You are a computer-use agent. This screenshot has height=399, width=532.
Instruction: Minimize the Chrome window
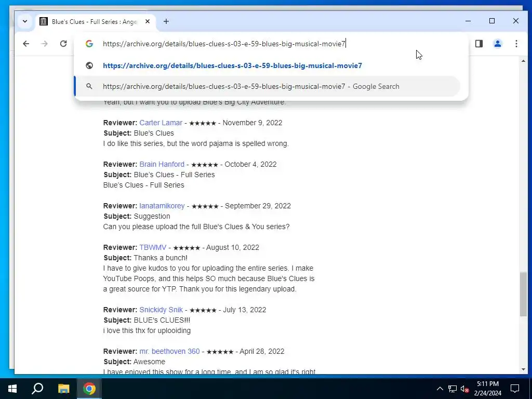click(x=468, y=21)
